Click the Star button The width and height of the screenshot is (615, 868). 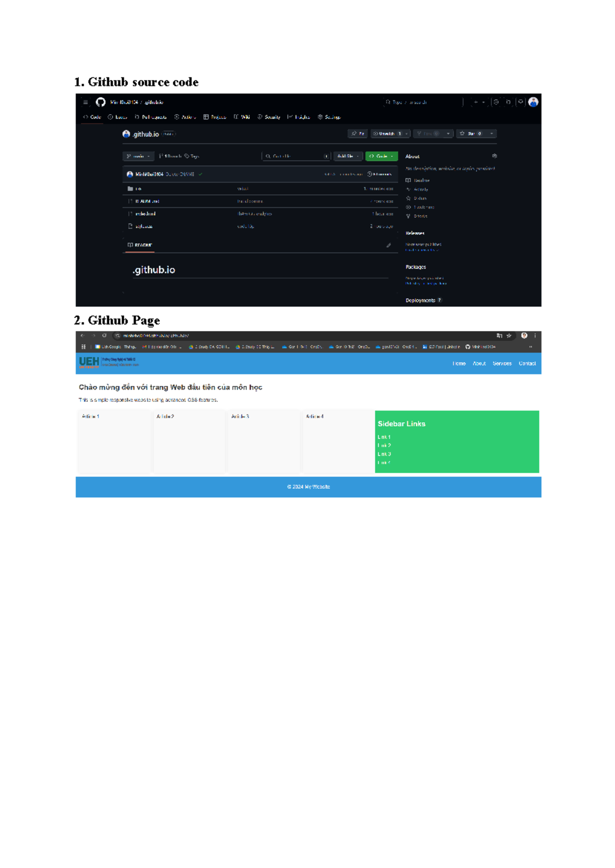point(471,134)
